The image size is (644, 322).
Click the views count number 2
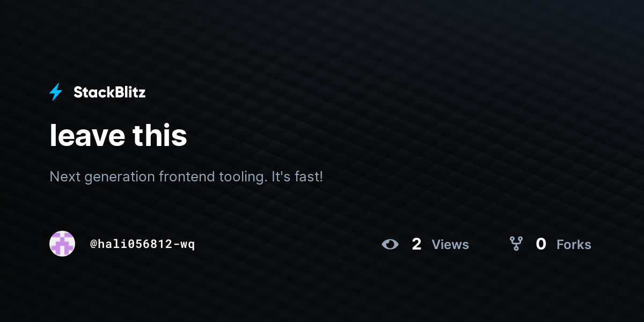pyautogui.click(x=416, y=244)
